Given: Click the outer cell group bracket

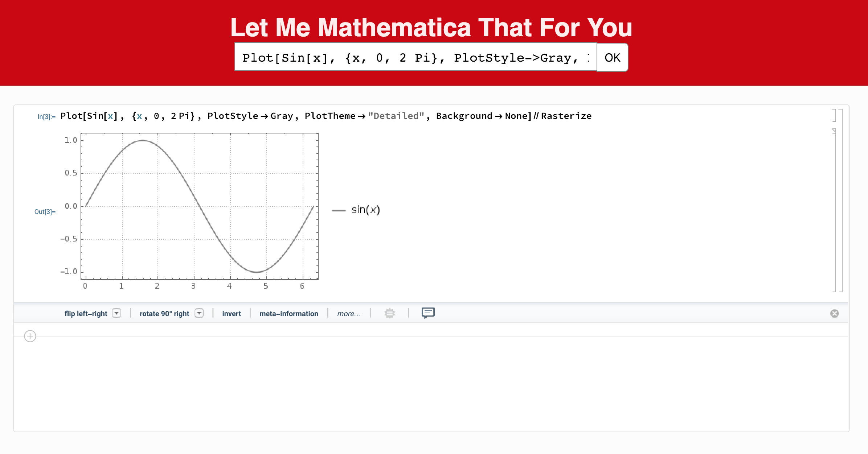Looking at the screenshot, I should 841,199.
